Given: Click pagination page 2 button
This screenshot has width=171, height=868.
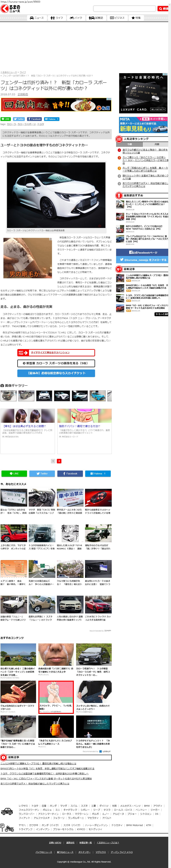Looking at the screenshot, I should [59, 461].
